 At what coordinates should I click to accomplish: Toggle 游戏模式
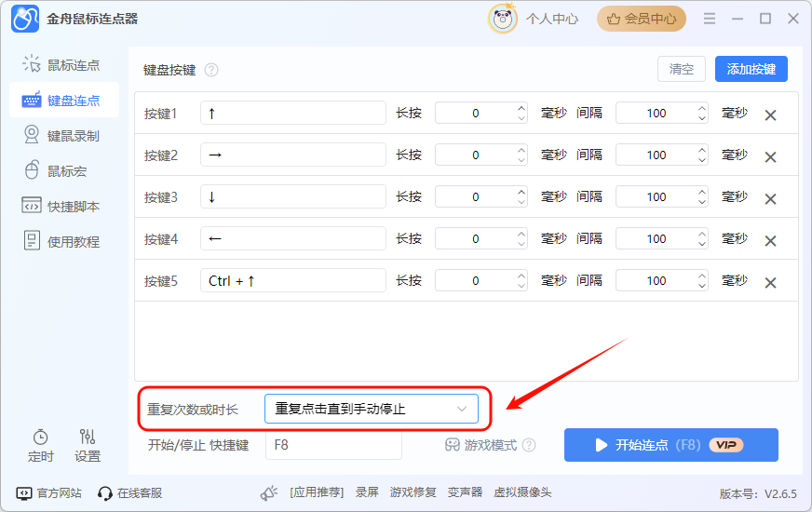pyautogui.click(x=481, y=445)
